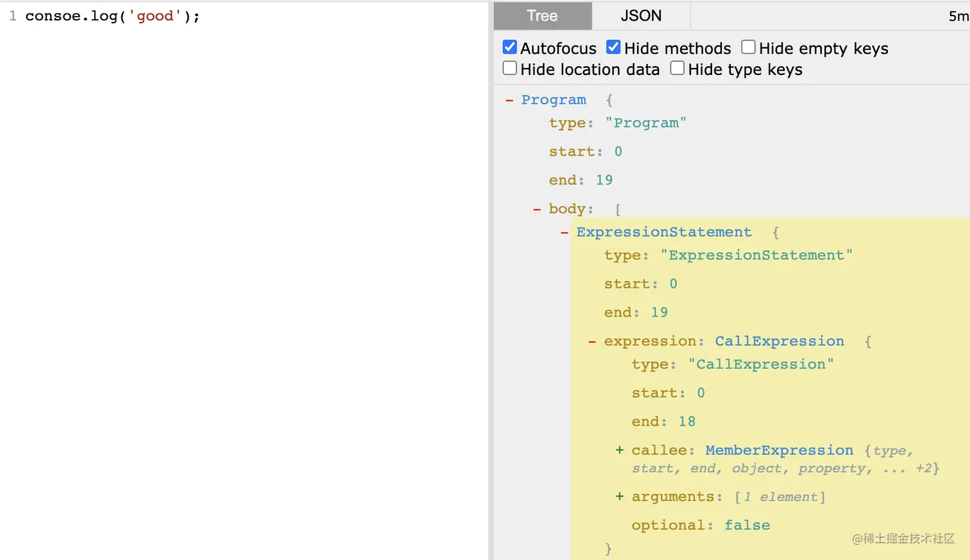Expand the arguments array

tap(620, 496)
